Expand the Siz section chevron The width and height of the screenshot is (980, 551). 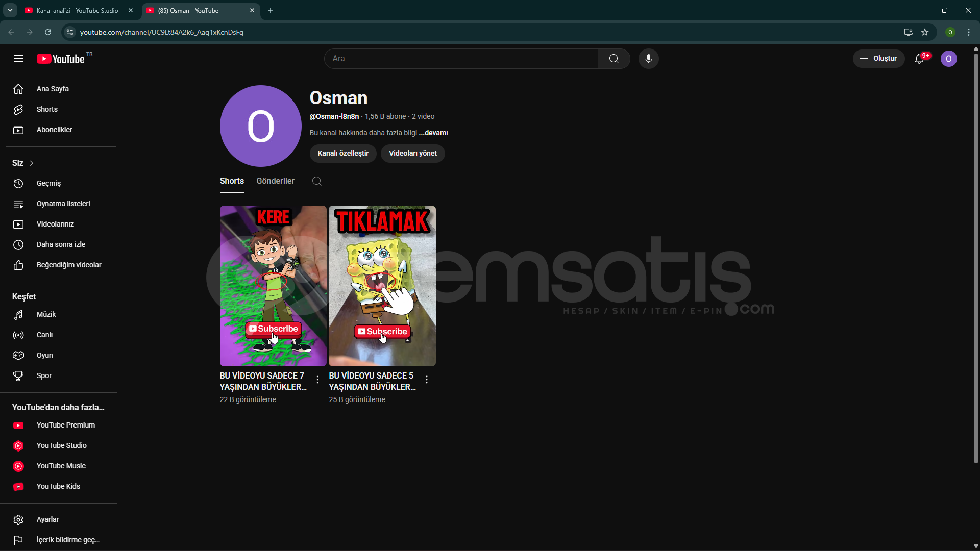32,163
